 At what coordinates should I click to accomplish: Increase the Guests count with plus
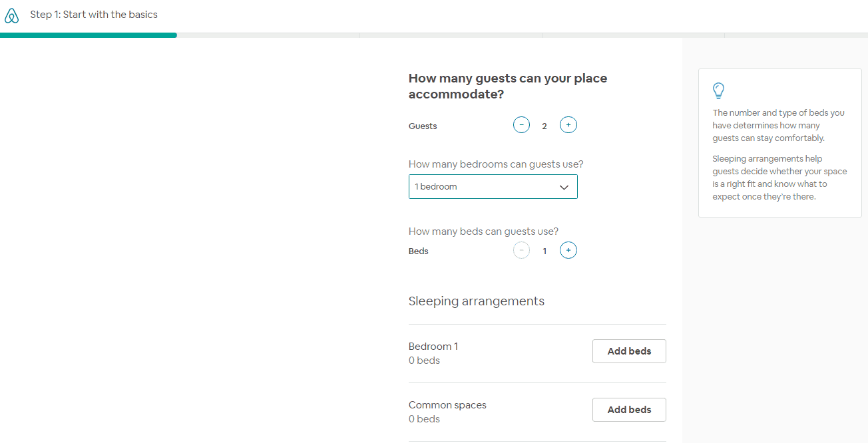pyautogui.click(x=568, y=125)
